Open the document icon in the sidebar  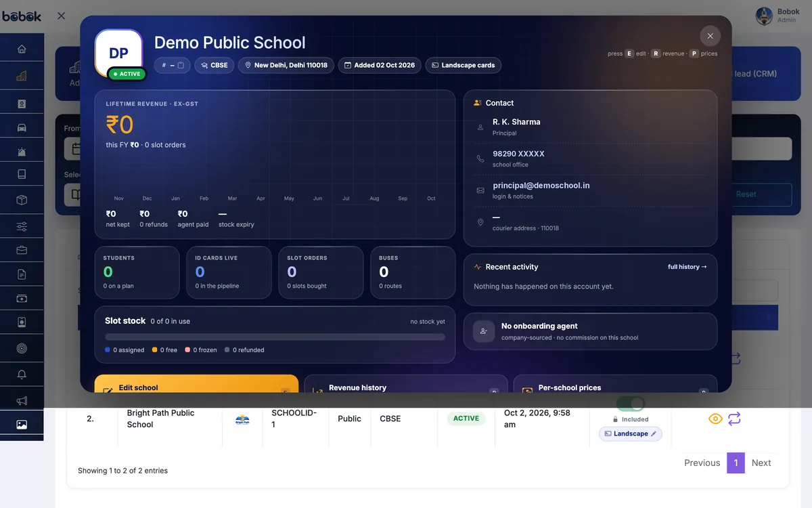click(22, 274)
